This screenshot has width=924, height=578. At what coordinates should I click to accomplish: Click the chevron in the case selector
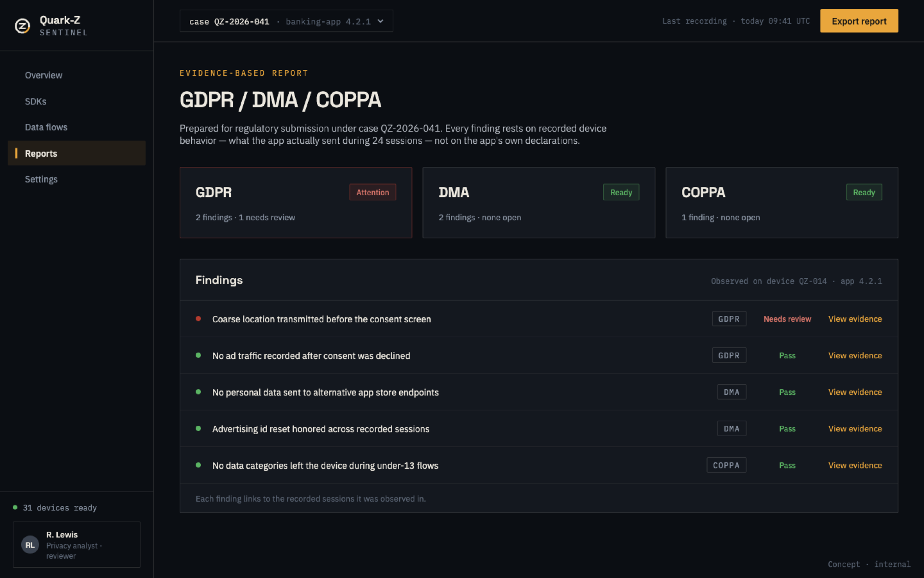tap(380, 21)
